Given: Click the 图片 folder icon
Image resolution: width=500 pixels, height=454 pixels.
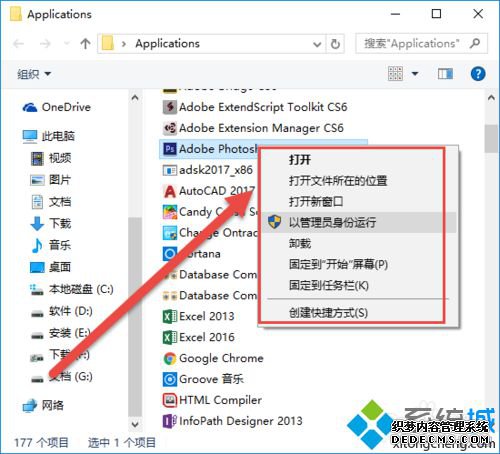Looking at the screenshot, I should point(37,180).
